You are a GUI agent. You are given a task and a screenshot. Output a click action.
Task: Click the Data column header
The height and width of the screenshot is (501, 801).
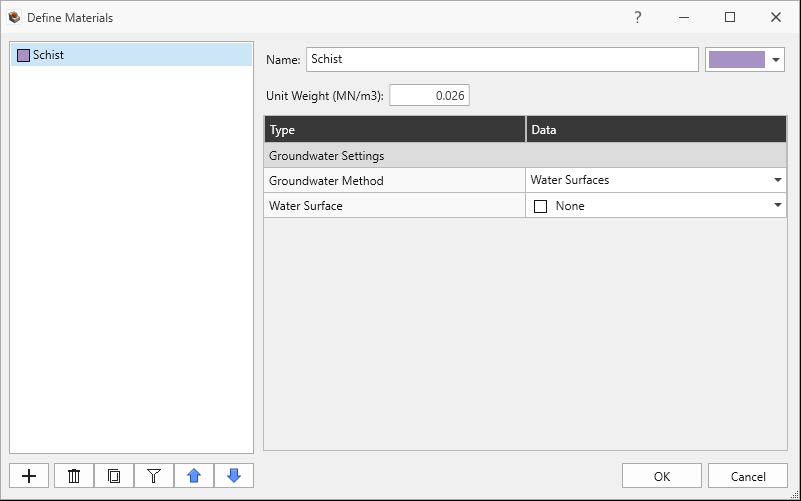tap(656, 130)
